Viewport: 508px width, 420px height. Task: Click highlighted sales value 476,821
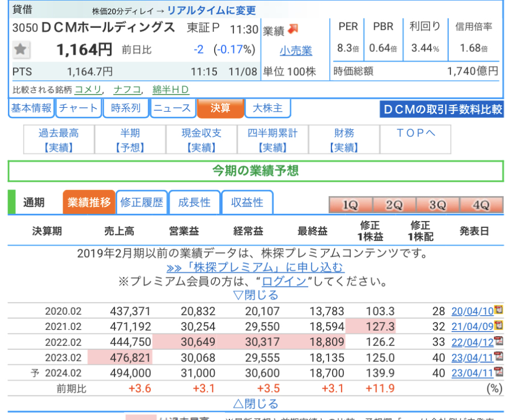coord(130,358)
